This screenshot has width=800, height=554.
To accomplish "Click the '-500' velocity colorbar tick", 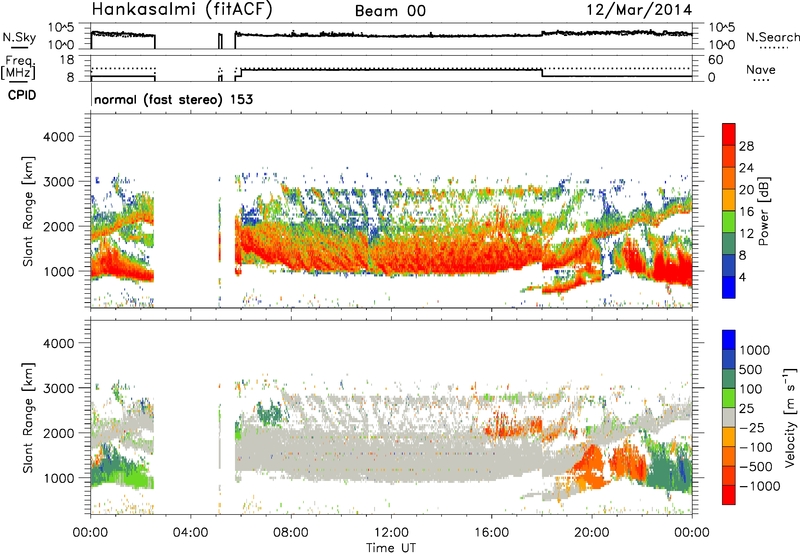I will coord(756,466).
